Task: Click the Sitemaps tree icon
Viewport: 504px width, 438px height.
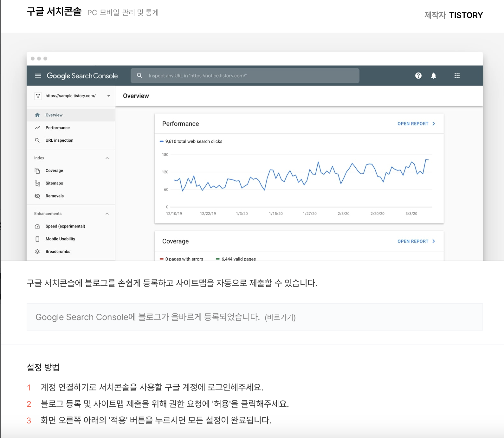Action: point(37,184)
